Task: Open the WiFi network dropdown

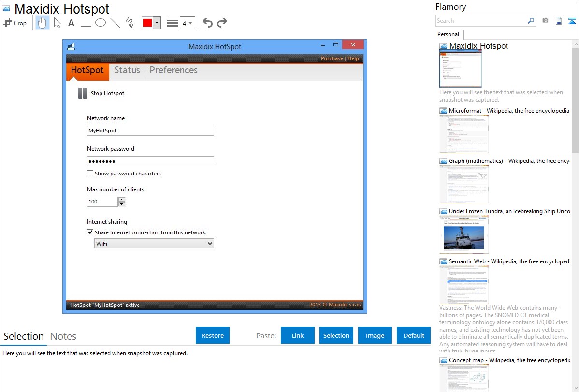Action: click(x=154, y=244)
